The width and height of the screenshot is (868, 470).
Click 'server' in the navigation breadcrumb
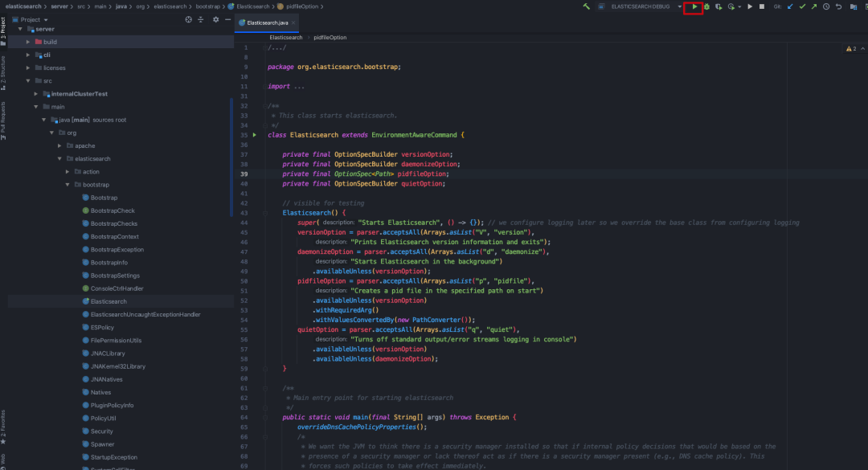click(59, 6)
